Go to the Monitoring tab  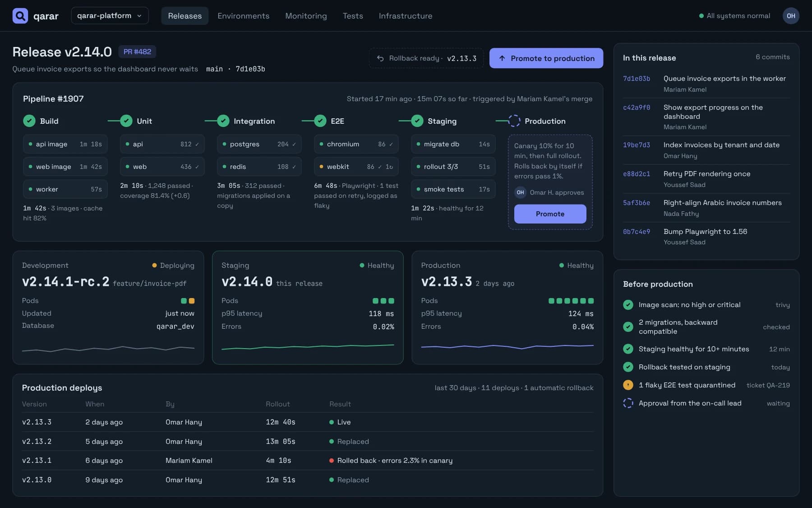coord(306,16)
